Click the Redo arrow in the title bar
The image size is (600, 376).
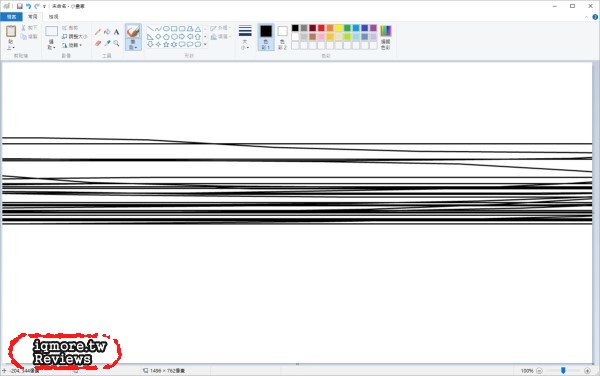point(37,6)
